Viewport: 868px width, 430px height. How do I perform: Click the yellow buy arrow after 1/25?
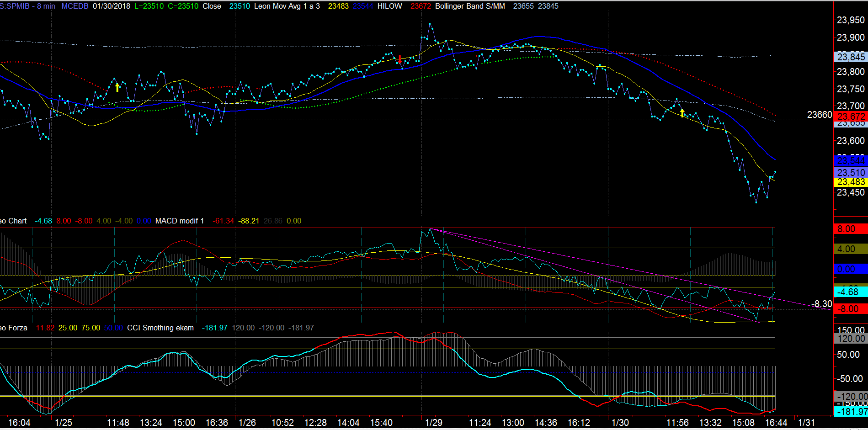tap(117, 87)
